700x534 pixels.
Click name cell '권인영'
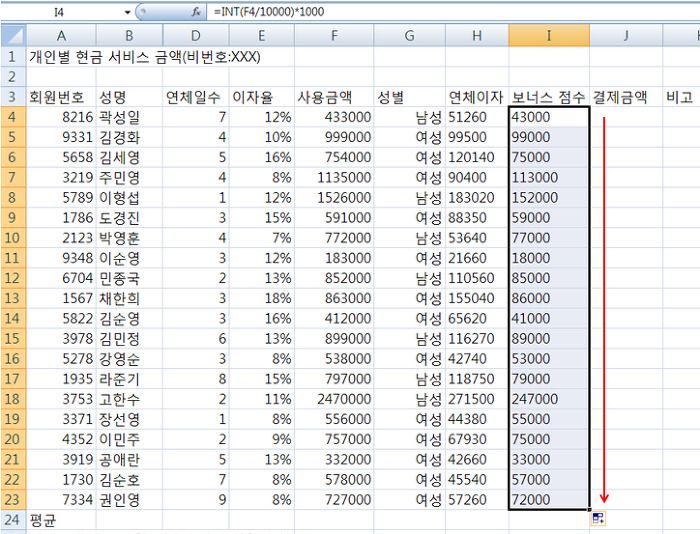[129, 500]
